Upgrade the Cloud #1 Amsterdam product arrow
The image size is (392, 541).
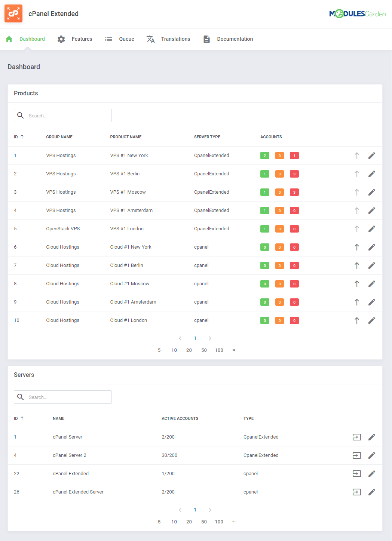[357, 302]
